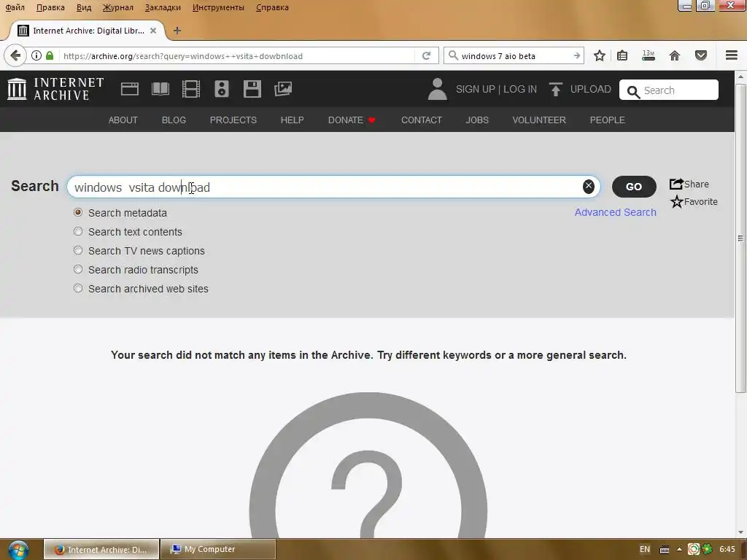747x560 pixels.
Task: Switch to My Computer taskbar window
Action: point(218,549)
